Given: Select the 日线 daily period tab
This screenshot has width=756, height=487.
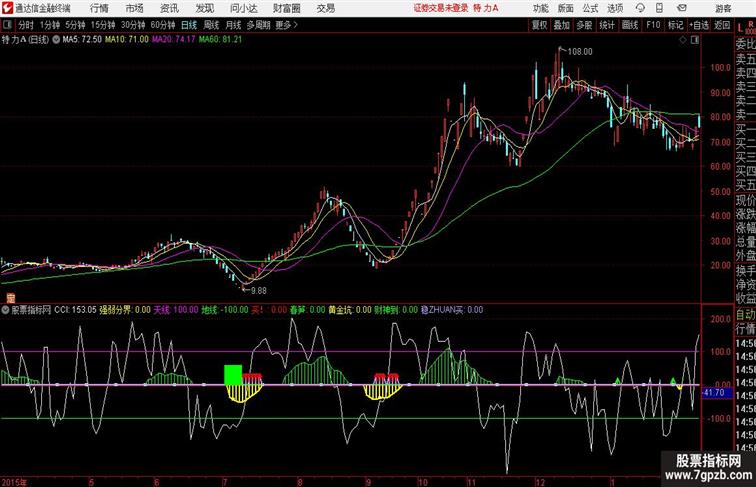Looking at the screenshot, I should [x=189, y=25].
